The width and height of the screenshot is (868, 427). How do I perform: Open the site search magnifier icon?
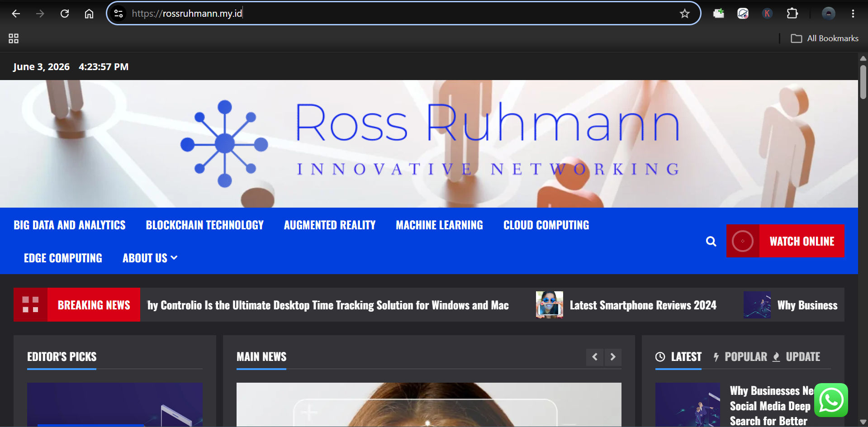tap(711, 242)
